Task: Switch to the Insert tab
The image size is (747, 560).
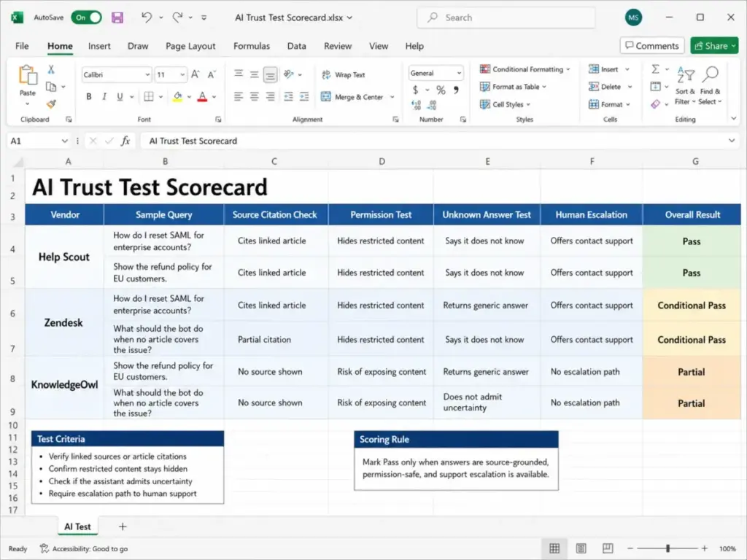Action: point(99,46)
